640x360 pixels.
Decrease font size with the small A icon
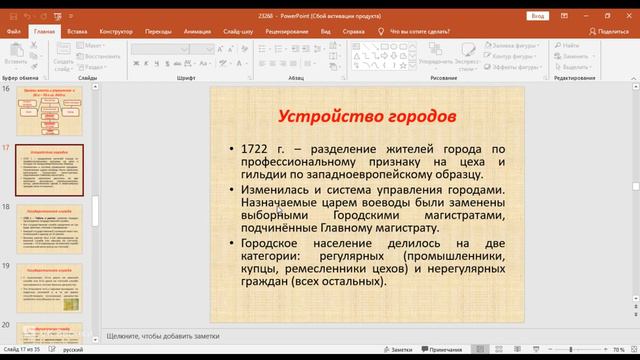(231, 49)
